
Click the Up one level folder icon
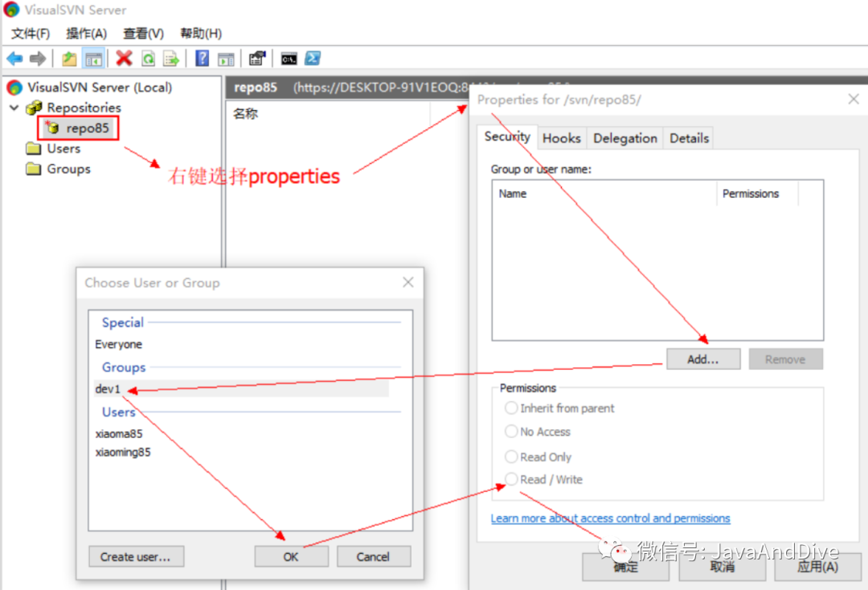(x=69, y=58)
